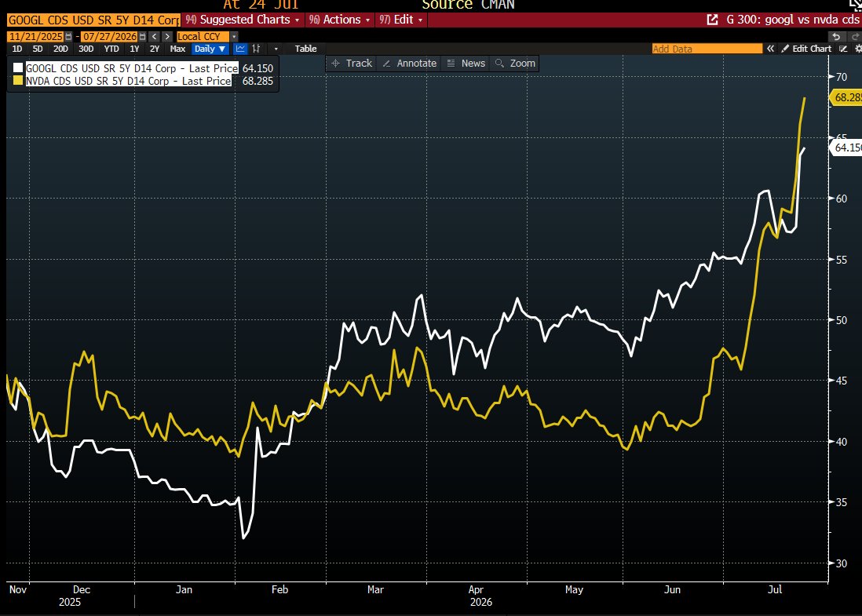Select the 1Y range tab
The image size is (862, 616).
point(134,49)
